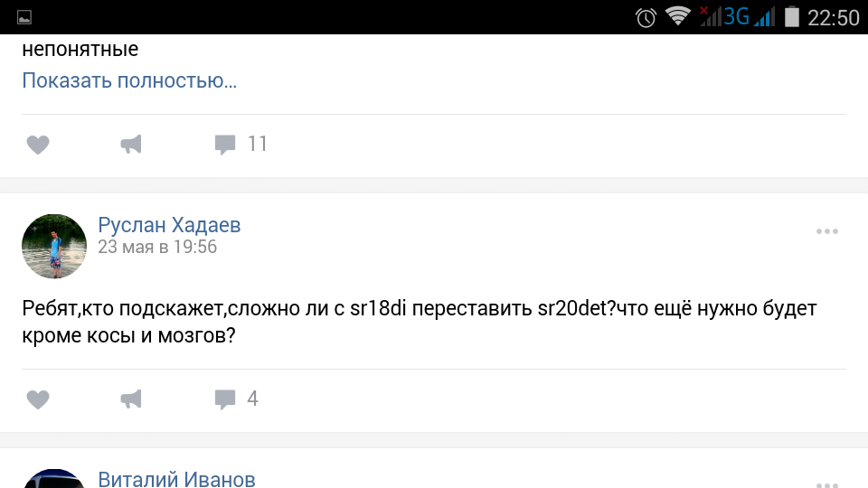Tap the picture notification icon in status bar

24,18
